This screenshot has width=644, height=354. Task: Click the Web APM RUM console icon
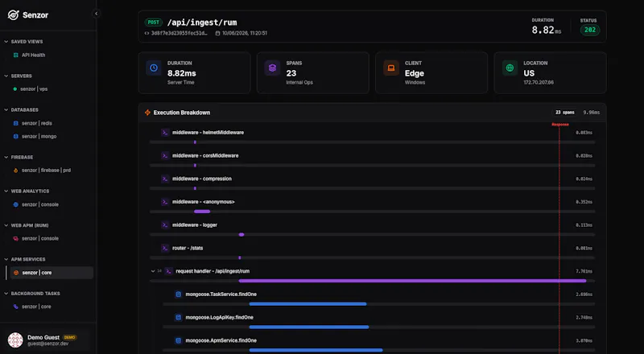pos(15,239)
